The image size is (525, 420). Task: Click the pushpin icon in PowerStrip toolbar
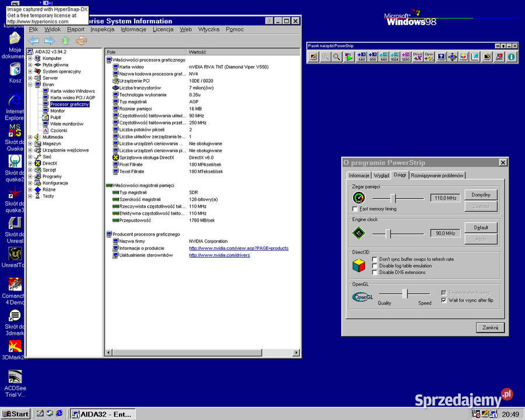click(499, 57)
